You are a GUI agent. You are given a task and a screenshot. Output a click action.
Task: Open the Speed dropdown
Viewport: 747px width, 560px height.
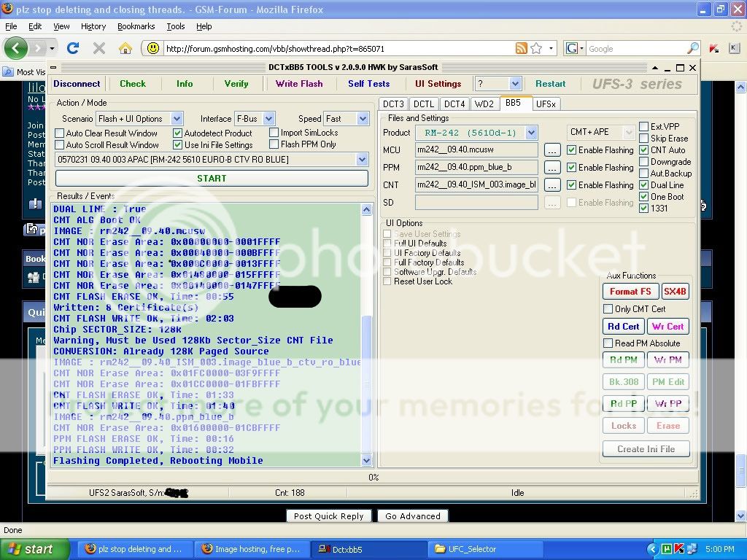click(363, 119)
